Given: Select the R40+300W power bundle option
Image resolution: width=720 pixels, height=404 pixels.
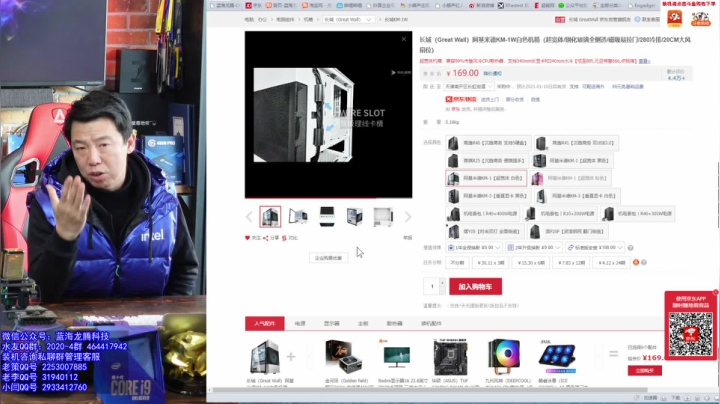Looking at the screenshot, I should pos(637,213).
